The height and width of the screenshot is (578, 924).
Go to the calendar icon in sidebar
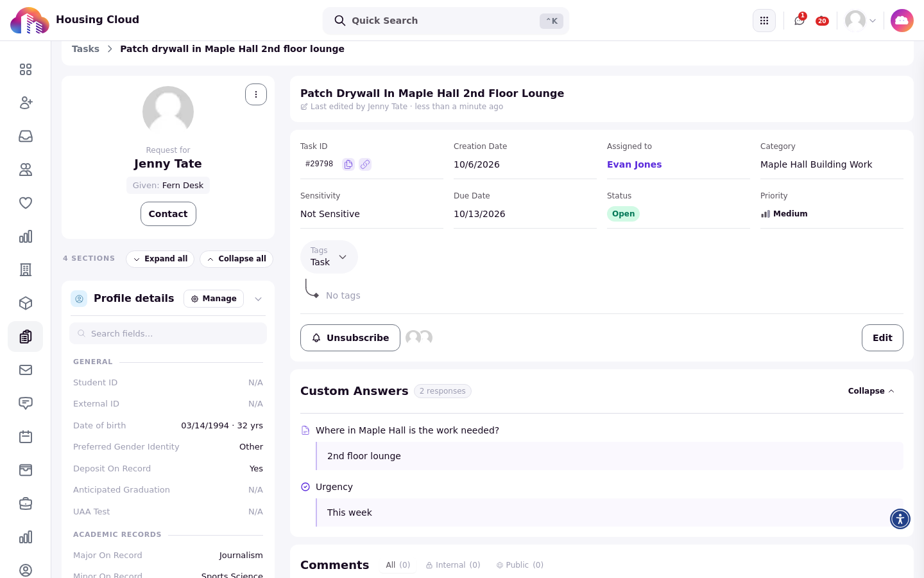pos(26,437)
